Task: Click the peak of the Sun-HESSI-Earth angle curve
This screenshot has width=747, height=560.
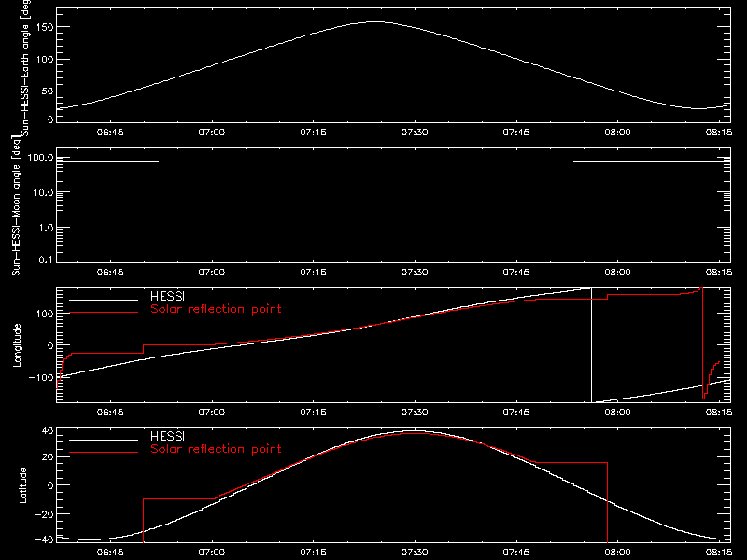Action: click(375, 21)
